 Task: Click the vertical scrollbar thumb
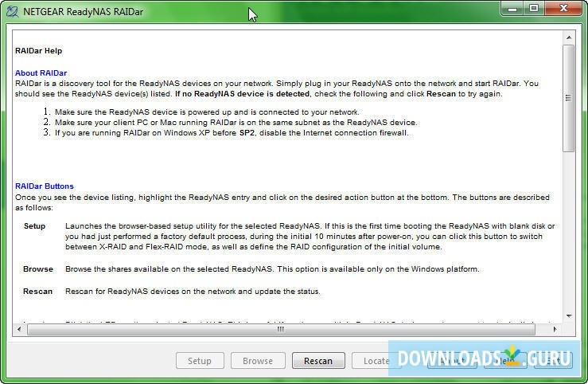pyautogui.click(x=568, y=98)
